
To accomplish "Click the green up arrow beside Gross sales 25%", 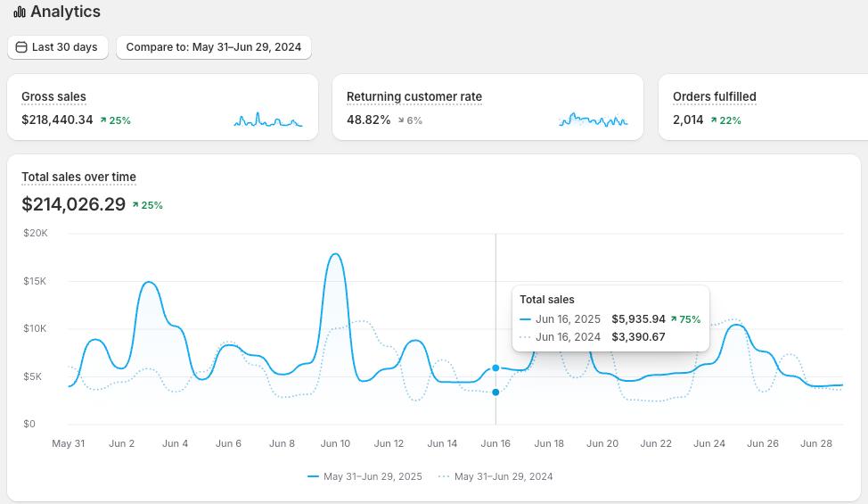I will 103,120.
